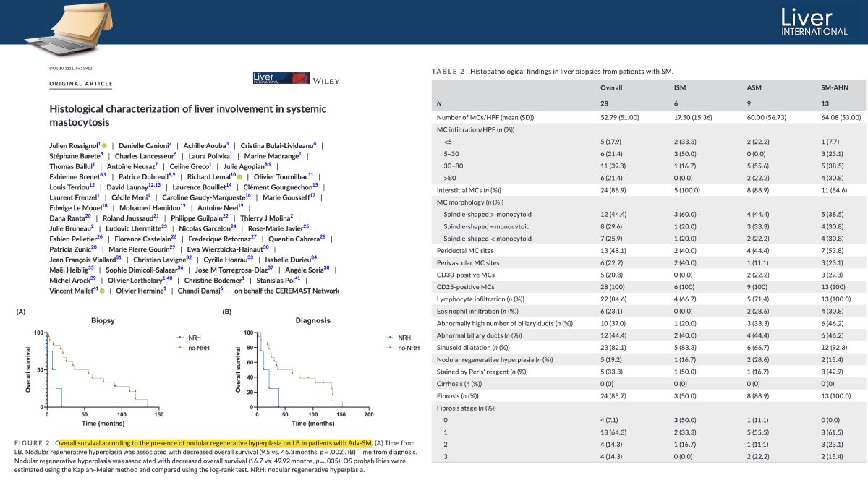Click the row label 'Nodular regenerative hyperplasia (n (%))'
868x488 pixels.
tap(495, 359)
